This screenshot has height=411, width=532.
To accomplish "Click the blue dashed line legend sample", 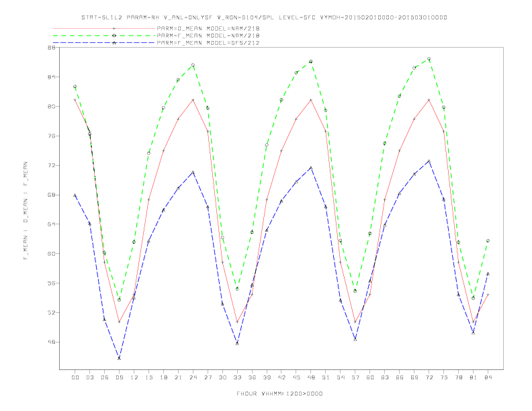I will pos(104,43).
